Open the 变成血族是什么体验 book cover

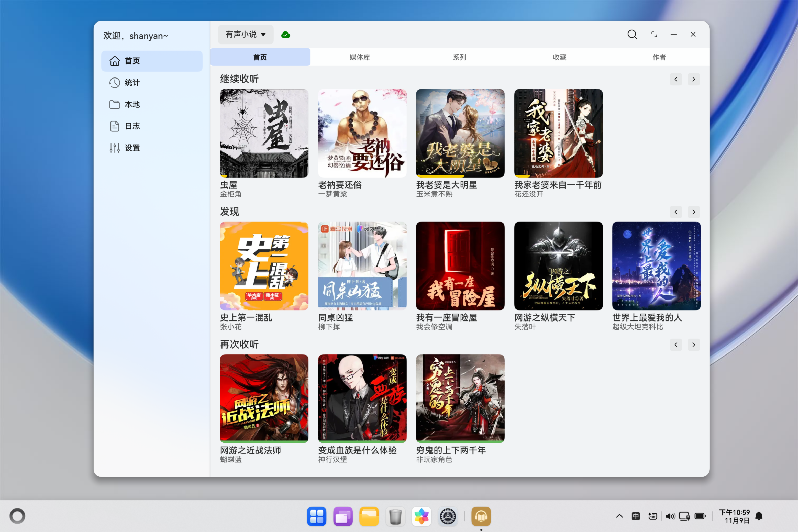[362, 399]
